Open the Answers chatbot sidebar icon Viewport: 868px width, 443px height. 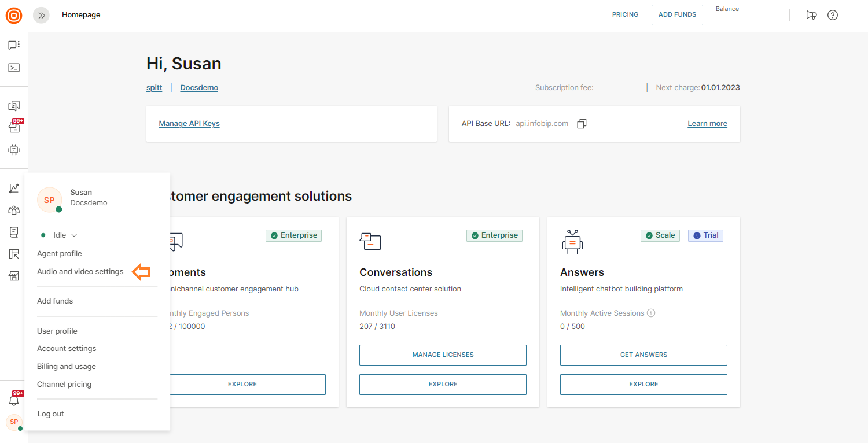pos(14,149)
